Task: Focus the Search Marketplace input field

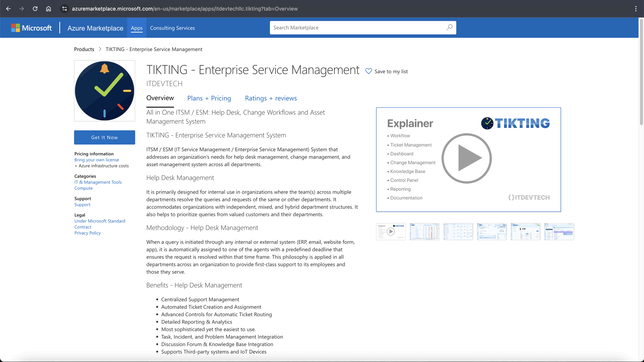Action: click(x=357, y=28)
